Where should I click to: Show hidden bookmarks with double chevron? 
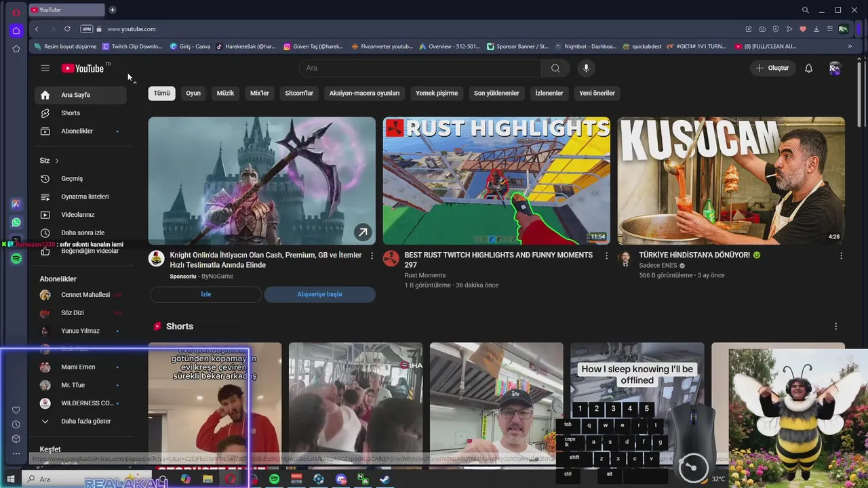850,47
